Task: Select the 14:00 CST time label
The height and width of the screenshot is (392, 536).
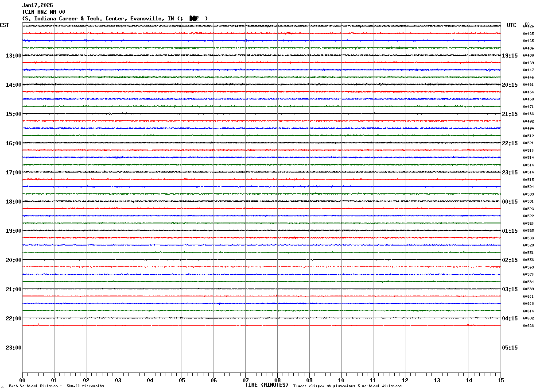Action: point(13,85)
